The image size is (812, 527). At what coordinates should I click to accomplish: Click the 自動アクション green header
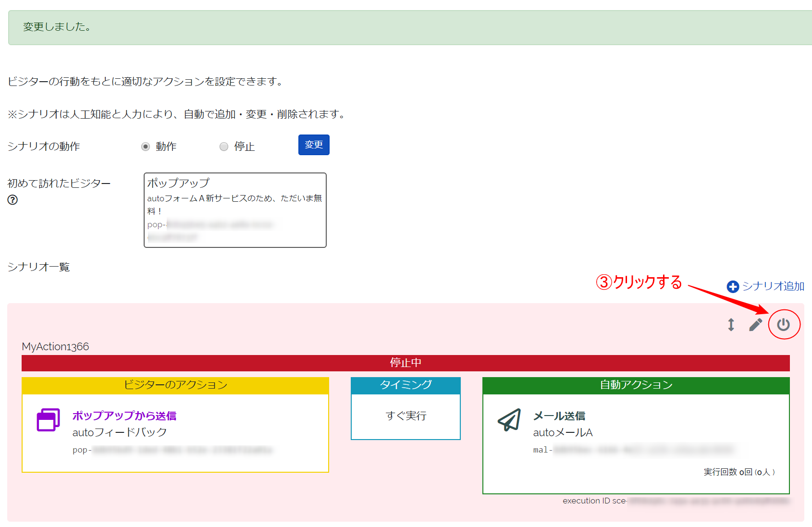pyautogui.click(x=636, y=385)
